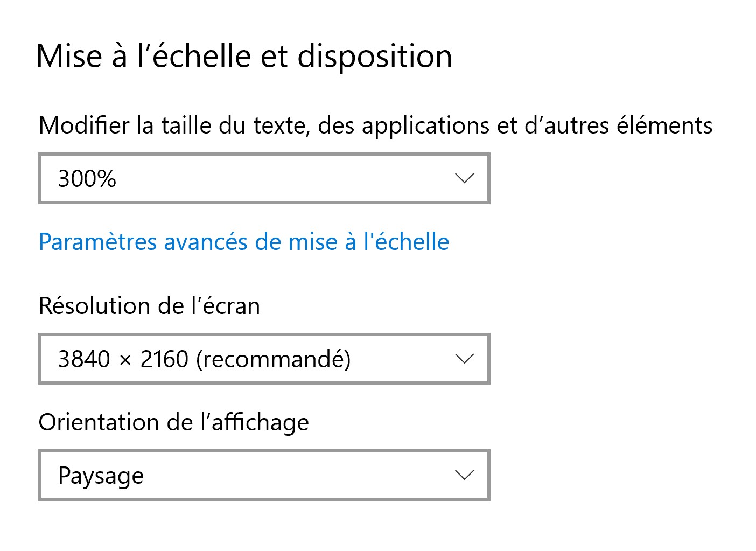Click the chevron arrow beside Paysage
This screenshot has height=551, width=756.
(464, 475)
